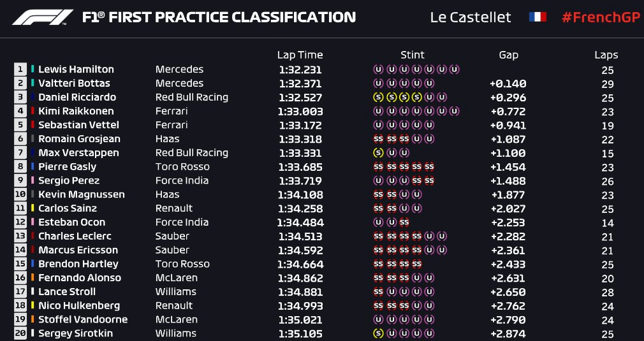Click Hamilton's first ultrasoft tyre icon
The image size is (644, 341).
click(378, 69)
